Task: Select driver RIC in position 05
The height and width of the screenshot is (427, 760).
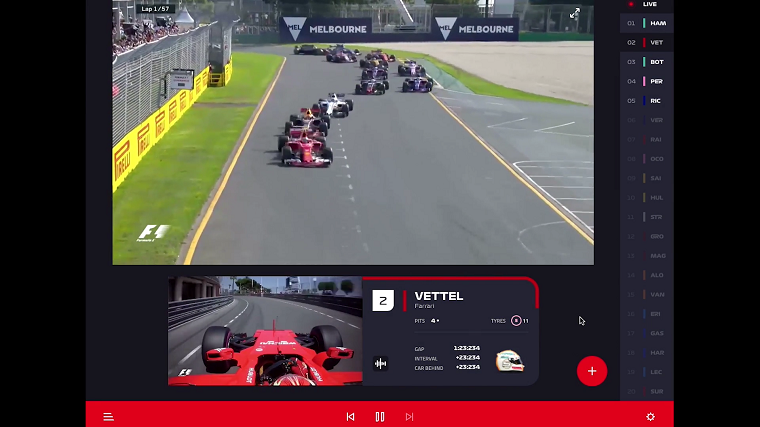Action: (x=647, y=101)
